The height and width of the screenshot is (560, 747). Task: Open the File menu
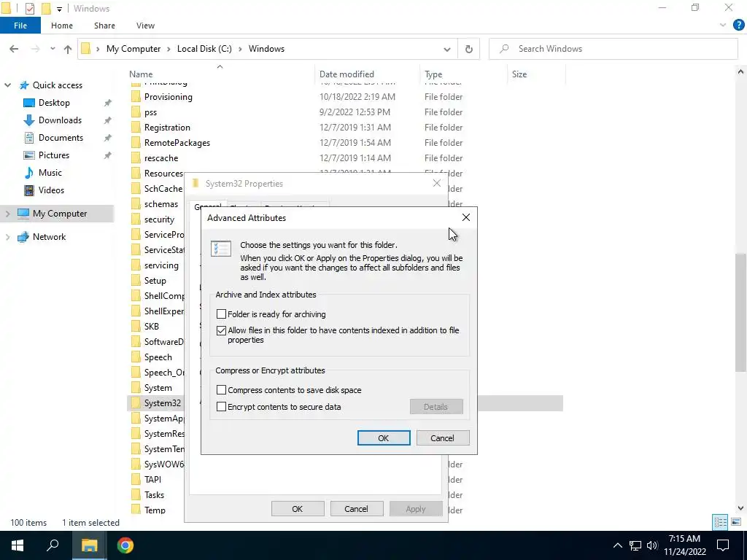point(20,26)
